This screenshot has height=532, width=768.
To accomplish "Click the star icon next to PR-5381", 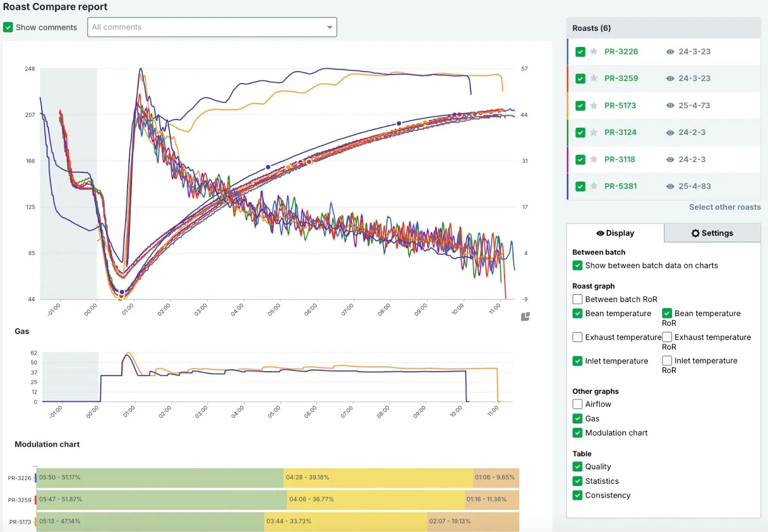I will pyautogui.click(x=594, y=186).
